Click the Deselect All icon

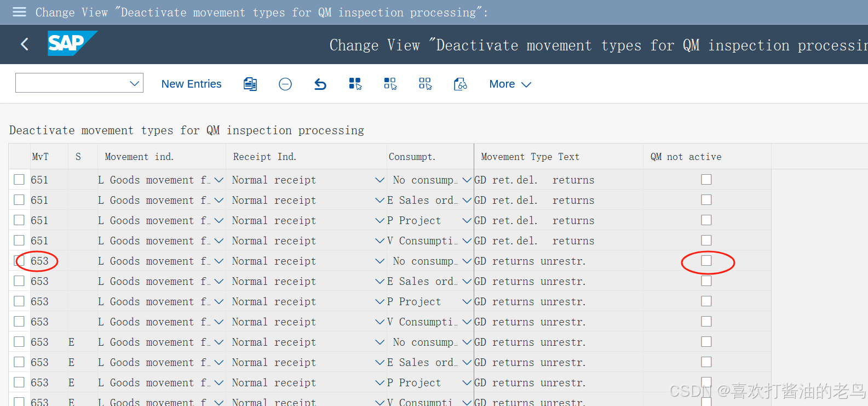pyautogui.click(x=426, y=84)
